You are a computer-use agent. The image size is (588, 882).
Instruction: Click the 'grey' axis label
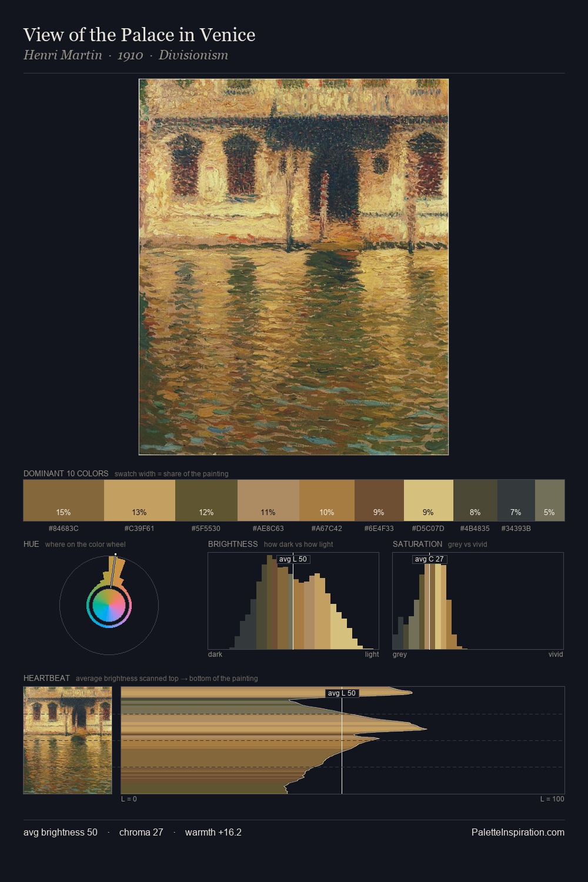pos(400,654)
